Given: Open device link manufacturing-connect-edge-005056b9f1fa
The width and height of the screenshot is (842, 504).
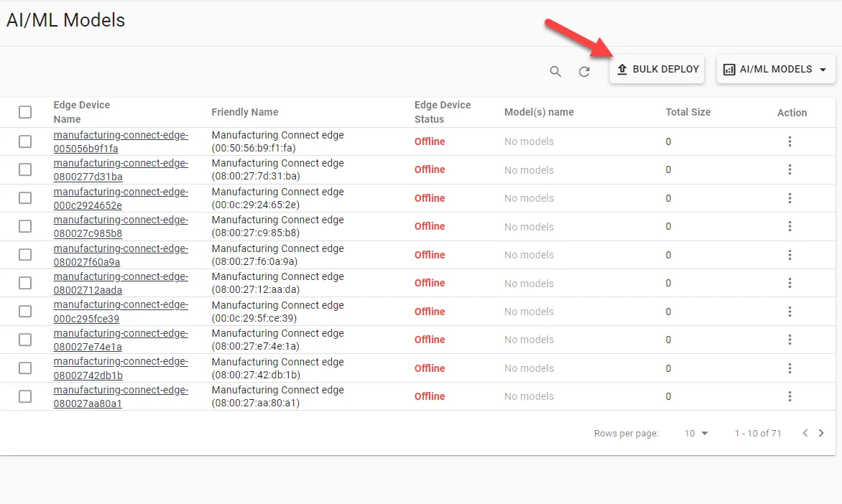Looking at the screenshot, I should click(x=121, y=141).
